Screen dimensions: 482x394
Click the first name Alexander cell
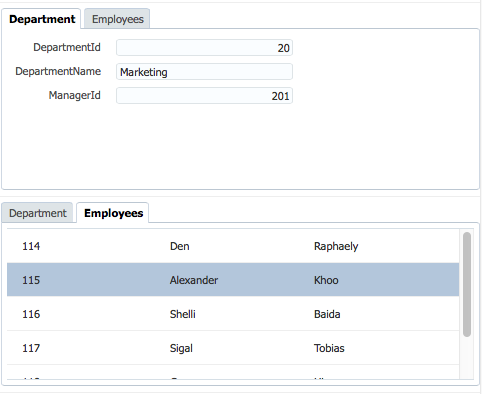[x=194, y=280]
